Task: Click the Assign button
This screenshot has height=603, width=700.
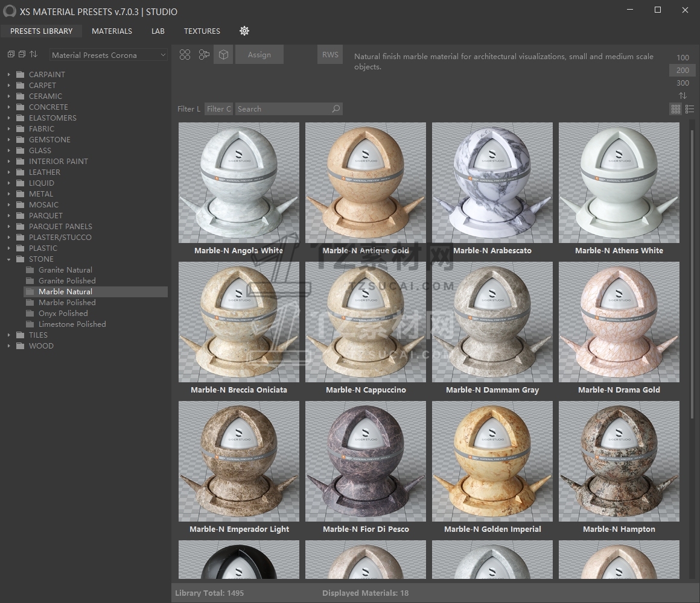Action: (259, 55)
